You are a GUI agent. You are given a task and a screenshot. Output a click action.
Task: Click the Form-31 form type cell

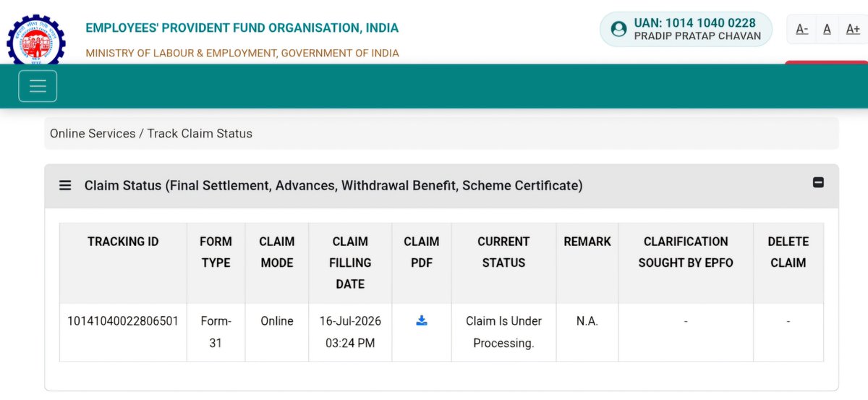(216, 332)
